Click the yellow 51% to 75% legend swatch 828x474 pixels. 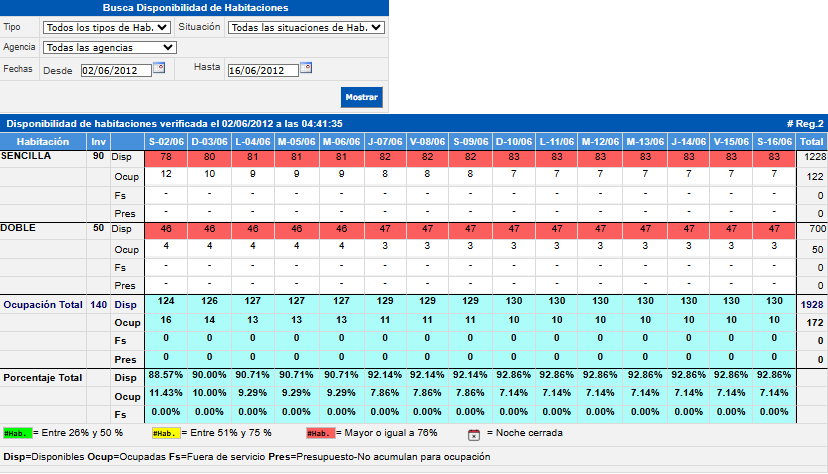(x=165, y=434)
